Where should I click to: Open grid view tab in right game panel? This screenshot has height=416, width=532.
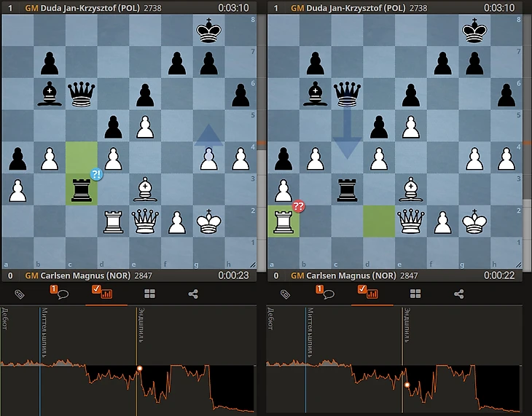pos(415,294)
